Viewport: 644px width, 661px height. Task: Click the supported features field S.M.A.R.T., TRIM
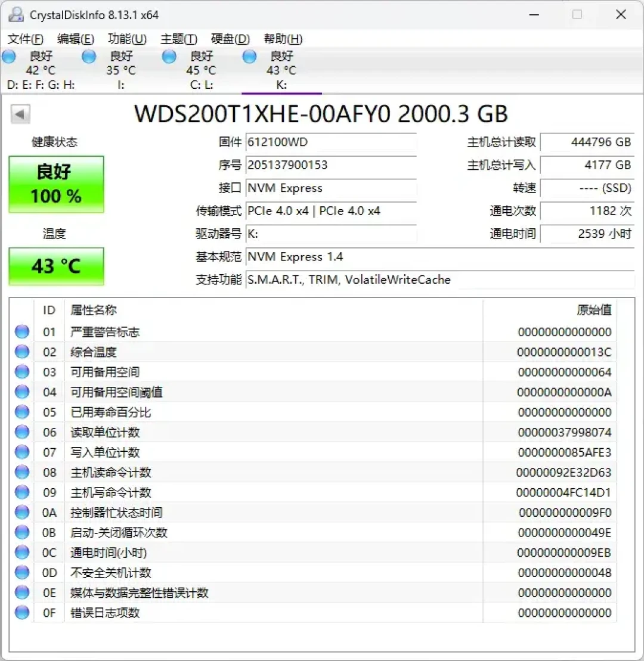click(440, 280)
